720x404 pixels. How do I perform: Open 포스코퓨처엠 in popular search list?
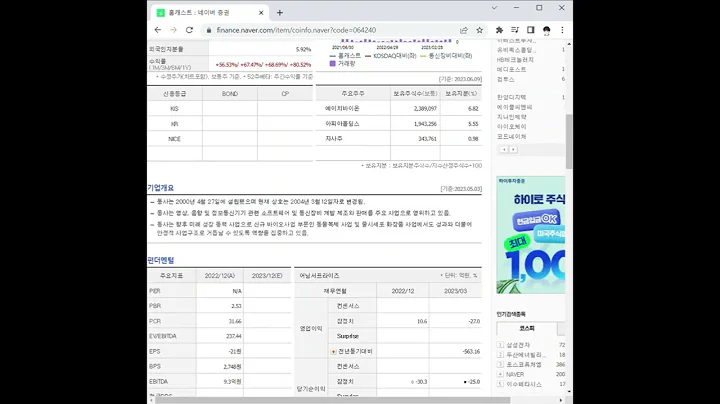pos(523,365)
